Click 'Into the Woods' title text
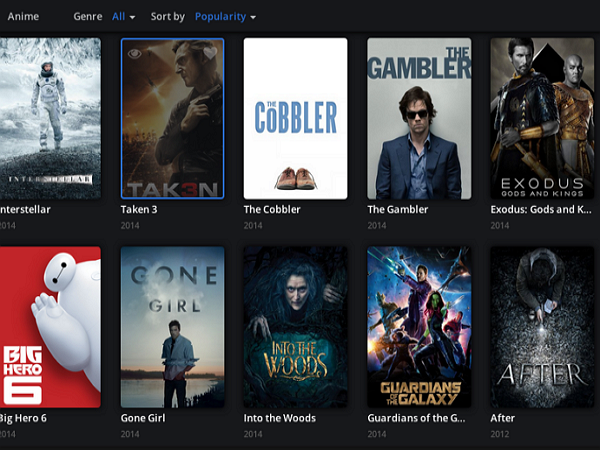This screenshot has width=600, height=450. pyautogui.click(x=280, y=418)
